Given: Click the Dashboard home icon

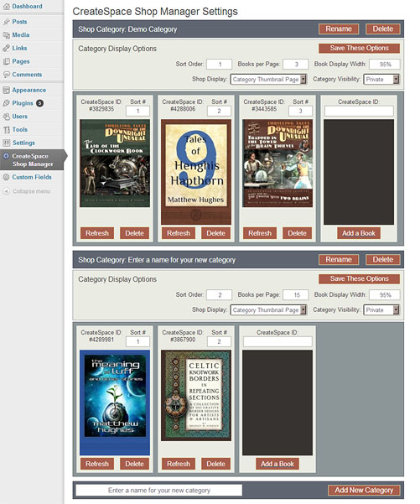Looking at the screenshot, I should coord(6,6).
